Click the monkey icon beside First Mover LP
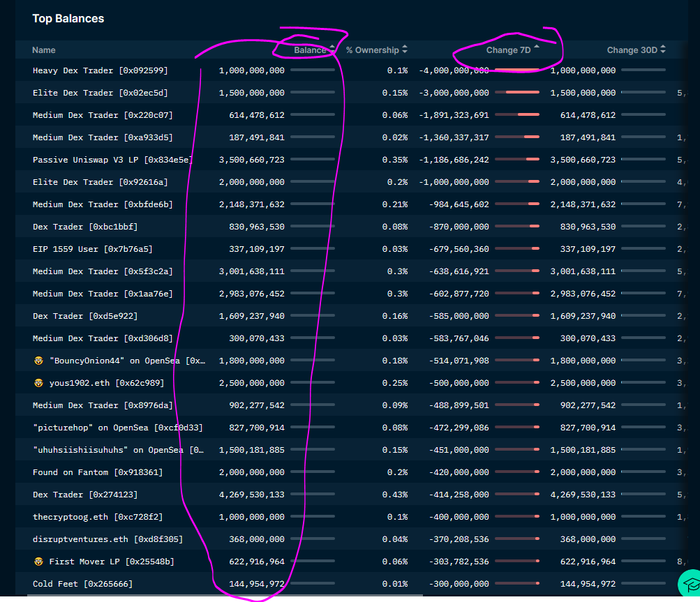Screen dimensions: 700x602 coord(37,561)
